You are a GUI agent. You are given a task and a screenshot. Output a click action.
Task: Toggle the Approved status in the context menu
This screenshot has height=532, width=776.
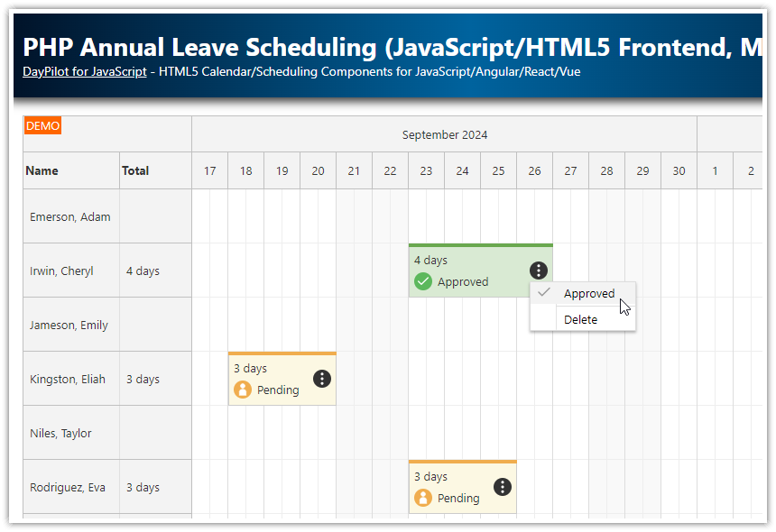(x=588, y=293)
